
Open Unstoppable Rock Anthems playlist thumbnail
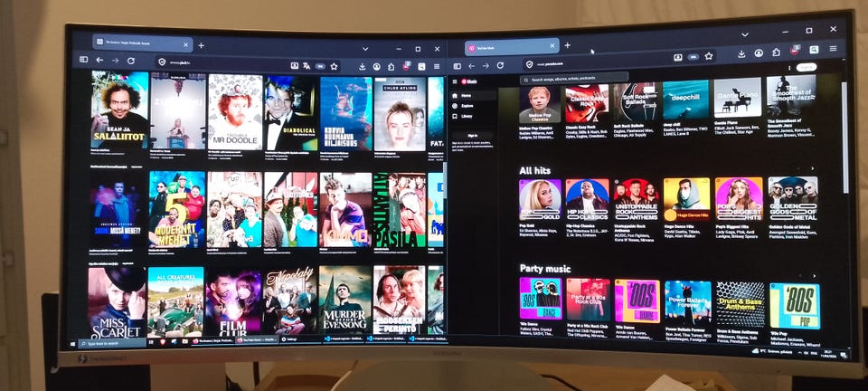(636, 199)
